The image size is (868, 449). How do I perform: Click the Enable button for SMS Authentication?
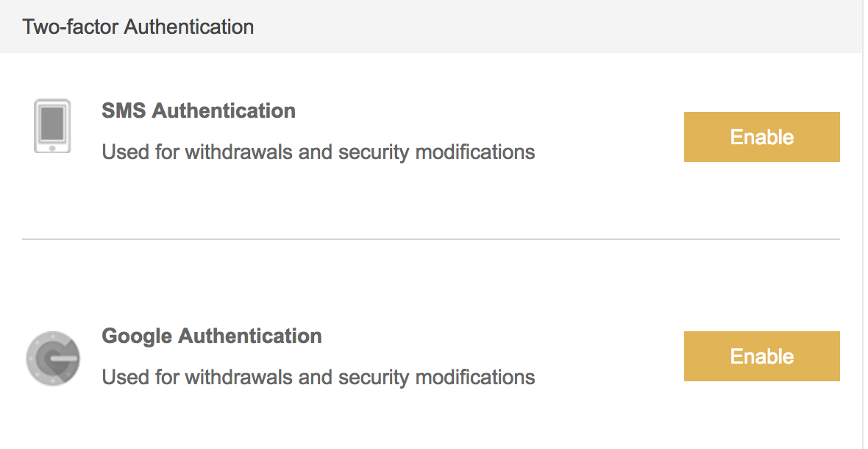(762, 137)
